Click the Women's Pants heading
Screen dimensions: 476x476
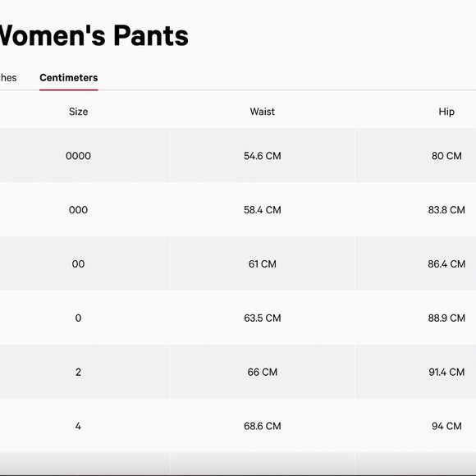tap(94, 36)
